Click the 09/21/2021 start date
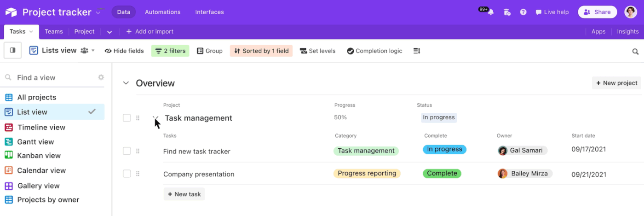This screenshot has height=216, width=644. [x=588, y=175]
